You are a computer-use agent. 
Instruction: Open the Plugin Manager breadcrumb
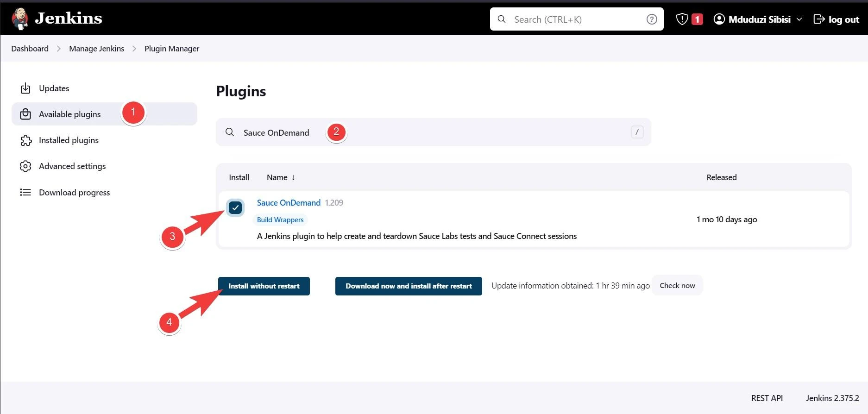point(172,49)
